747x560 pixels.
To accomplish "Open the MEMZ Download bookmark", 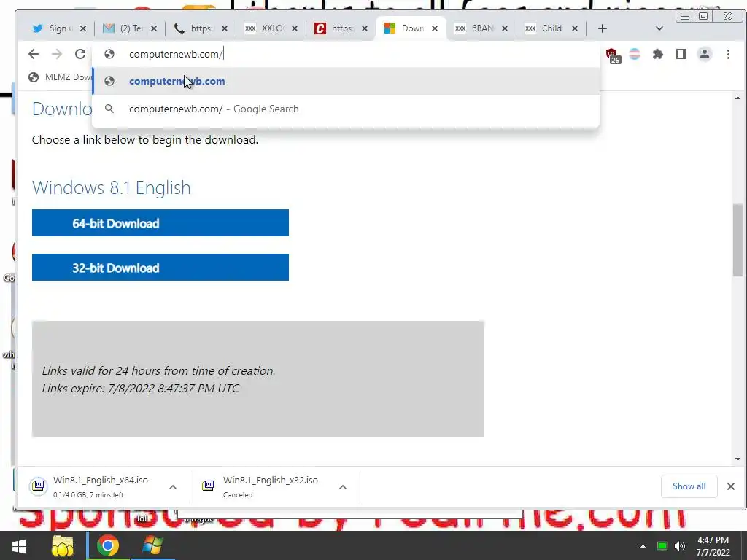I will [x=60, y=77].
